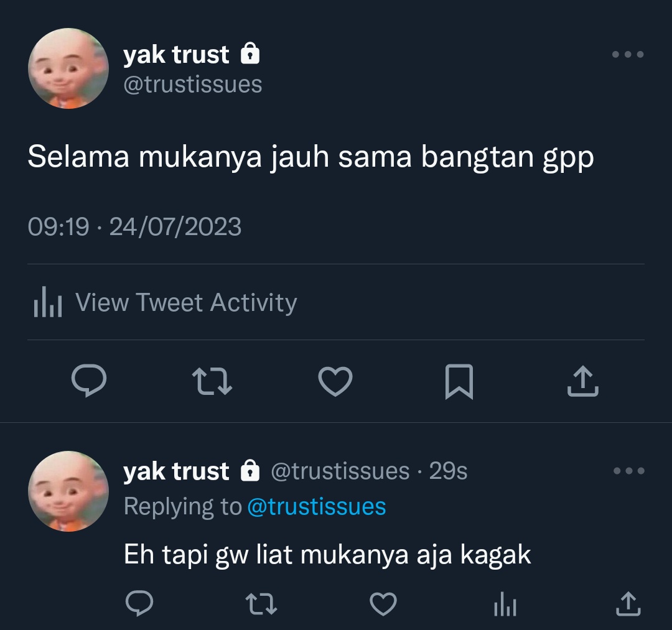Reply to the main tweet
Viewport: 672px width, 630px height.
pos(89,381)
